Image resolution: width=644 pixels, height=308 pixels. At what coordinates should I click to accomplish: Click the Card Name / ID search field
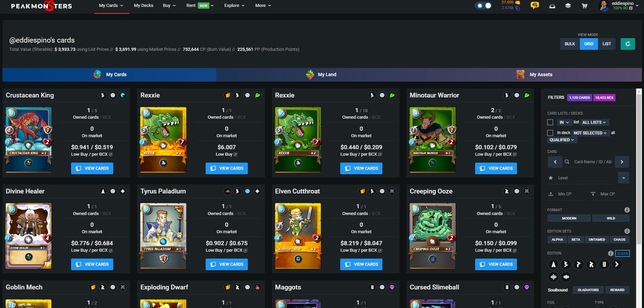[x=593, y=162]
